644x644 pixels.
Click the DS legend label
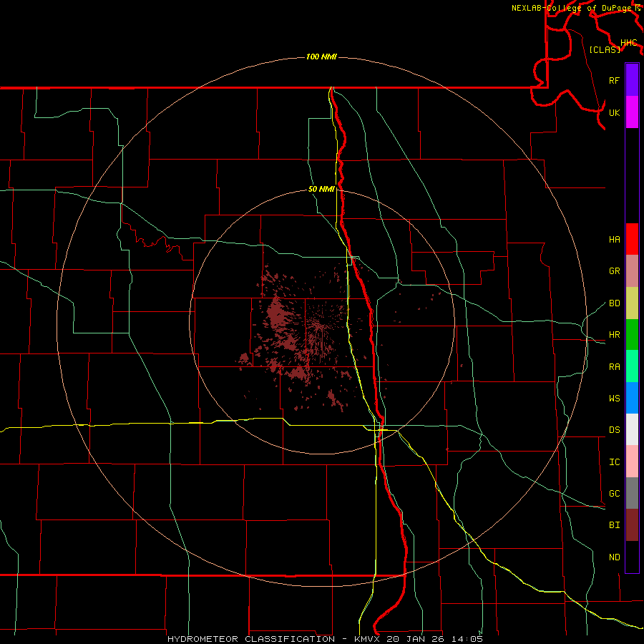pyautogui.click(x=614, y=429)
